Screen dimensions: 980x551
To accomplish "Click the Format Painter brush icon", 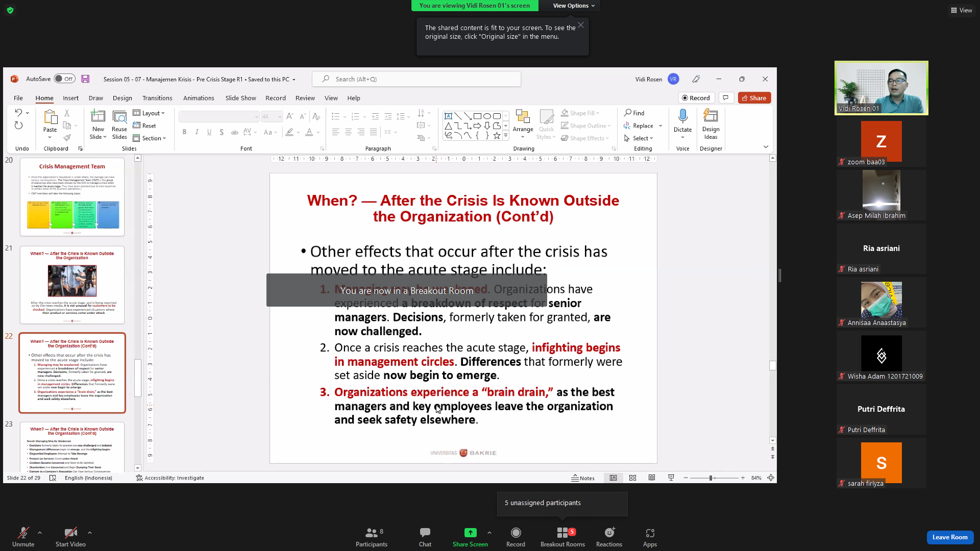I will [67, 138].
